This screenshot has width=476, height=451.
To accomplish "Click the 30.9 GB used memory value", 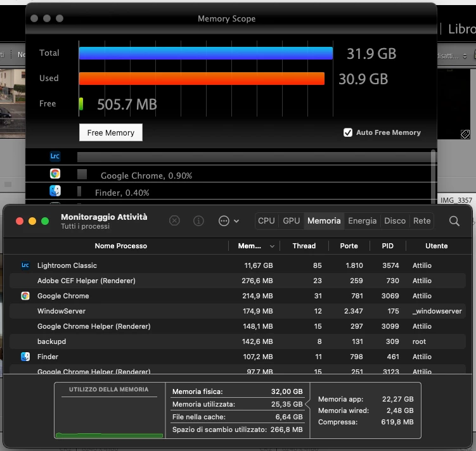I will (x=363, y=79).
